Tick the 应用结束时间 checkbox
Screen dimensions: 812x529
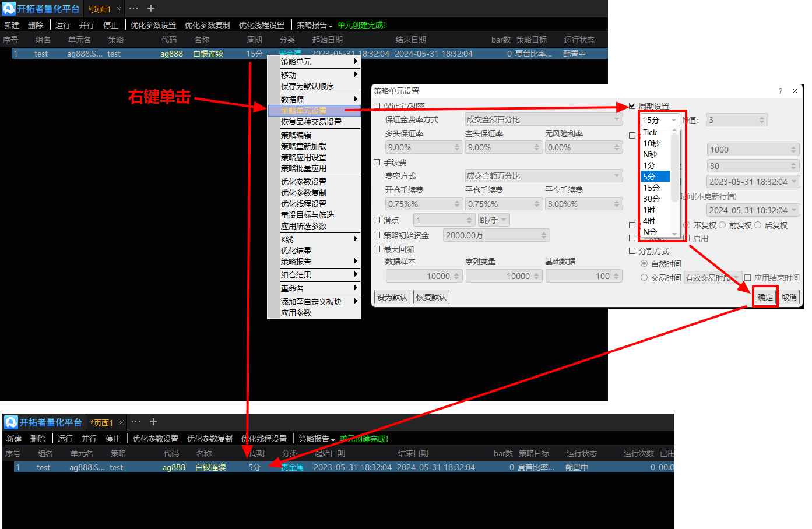click(747, 278)
